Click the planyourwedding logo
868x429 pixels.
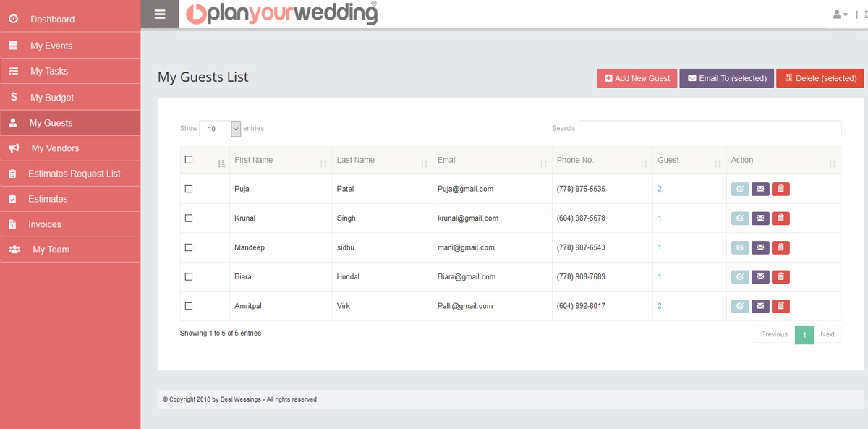[281, 13]
